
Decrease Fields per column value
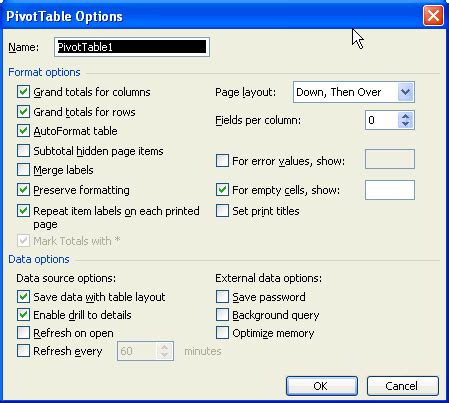tap(406, 124)
